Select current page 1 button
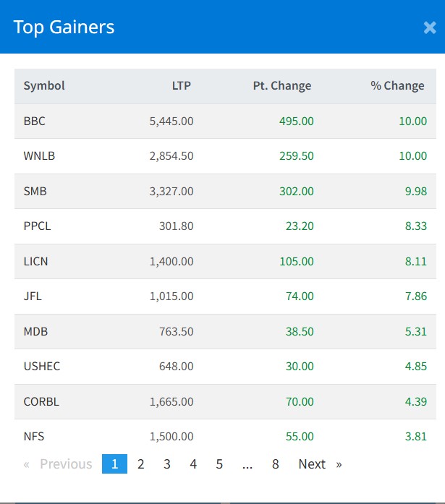This screenshot has height=504, width=445. tap(114, 464)
